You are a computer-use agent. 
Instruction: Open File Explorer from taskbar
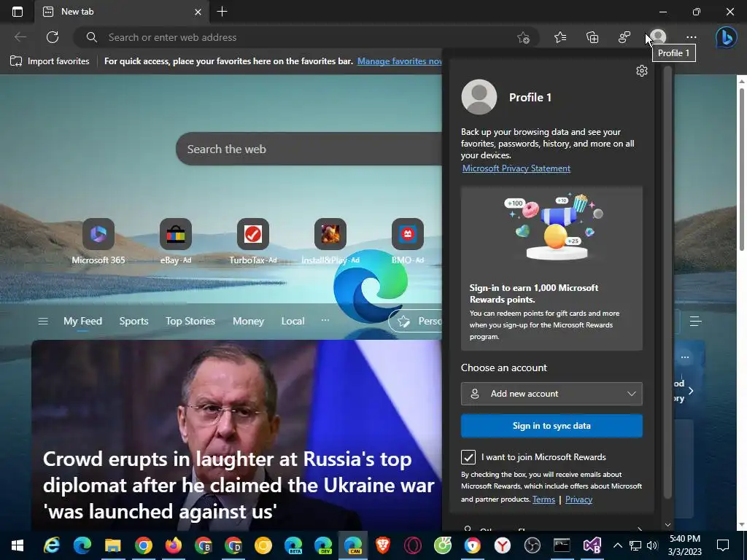coord(113,545)
